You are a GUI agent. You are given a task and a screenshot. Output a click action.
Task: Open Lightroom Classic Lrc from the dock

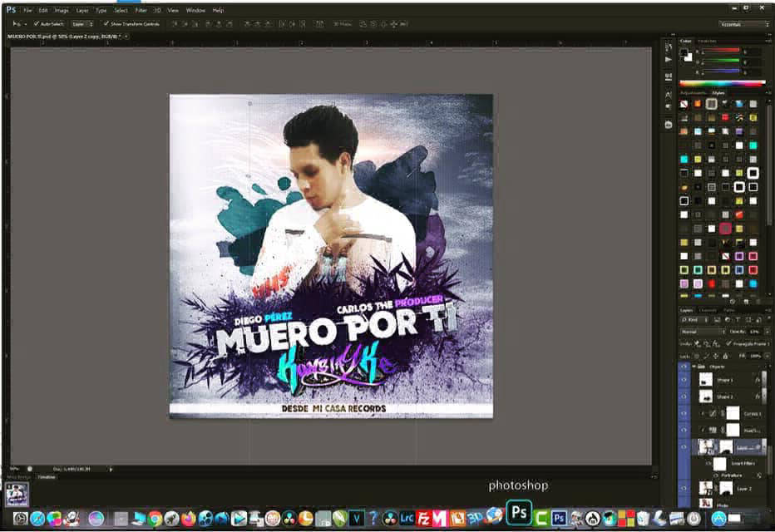click(x=407, y=518)
